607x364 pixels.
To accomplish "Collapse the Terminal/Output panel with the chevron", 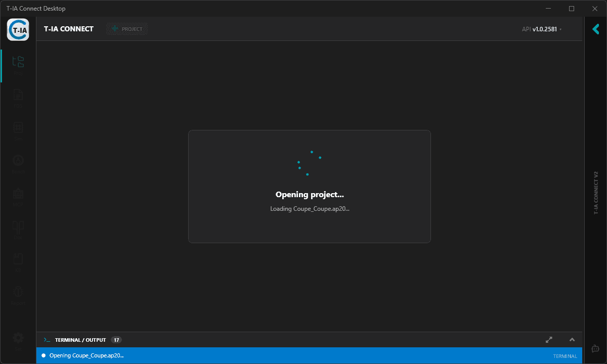I will tap(572, 340).
